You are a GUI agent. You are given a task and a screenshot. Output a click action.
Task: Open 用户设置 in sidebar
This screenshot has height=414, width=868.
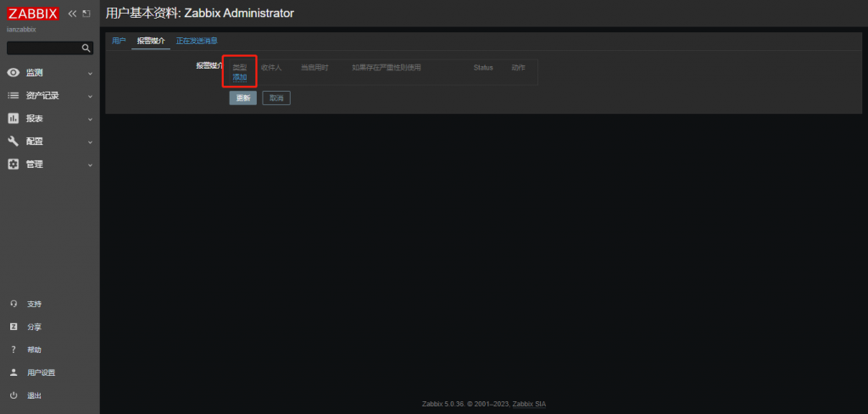click(x=41, y=372)
